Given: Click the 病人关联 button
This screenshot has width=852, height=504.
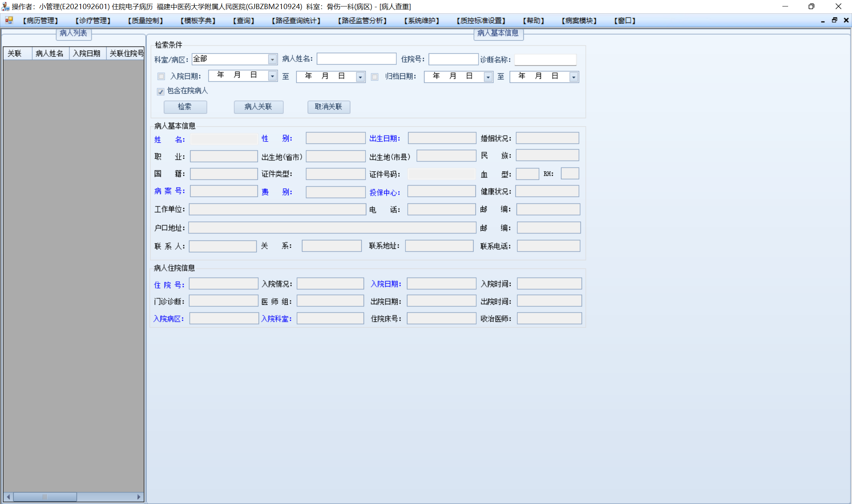Looking at the screenshot, I should (258, 107).
